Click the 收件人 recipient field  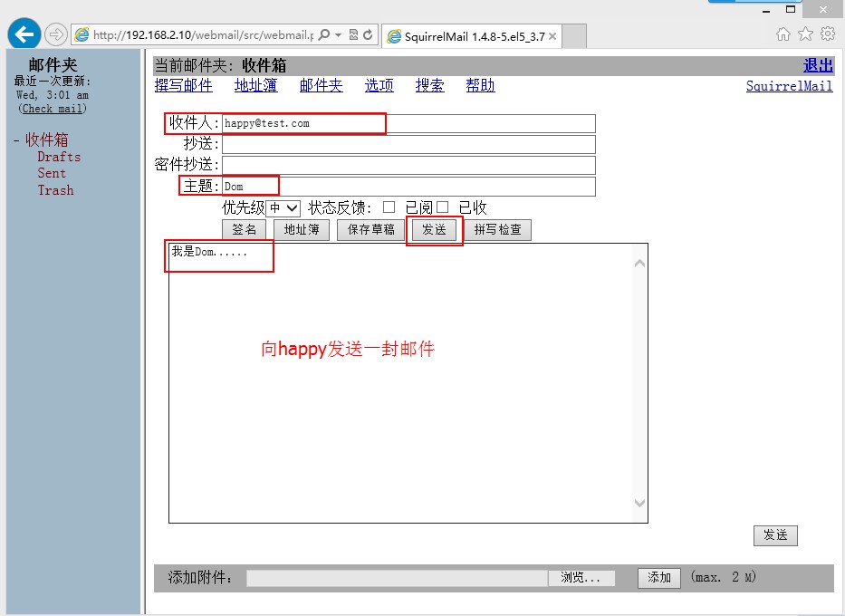coord(409,123)
